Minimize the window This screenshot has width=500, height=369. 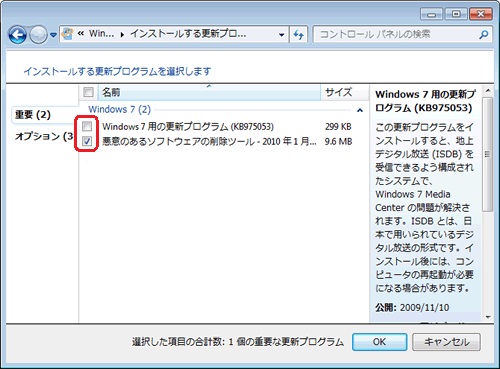(431, 14)
